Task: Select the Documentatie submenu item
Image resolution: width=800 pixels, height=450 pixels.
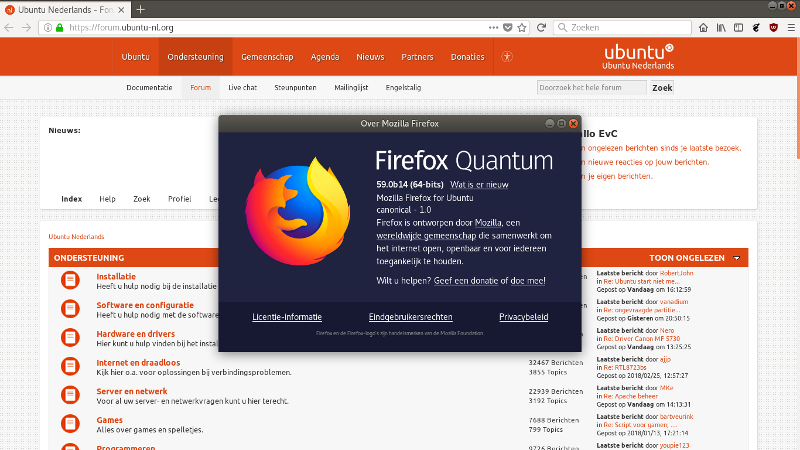Action: tap(149, 87)
